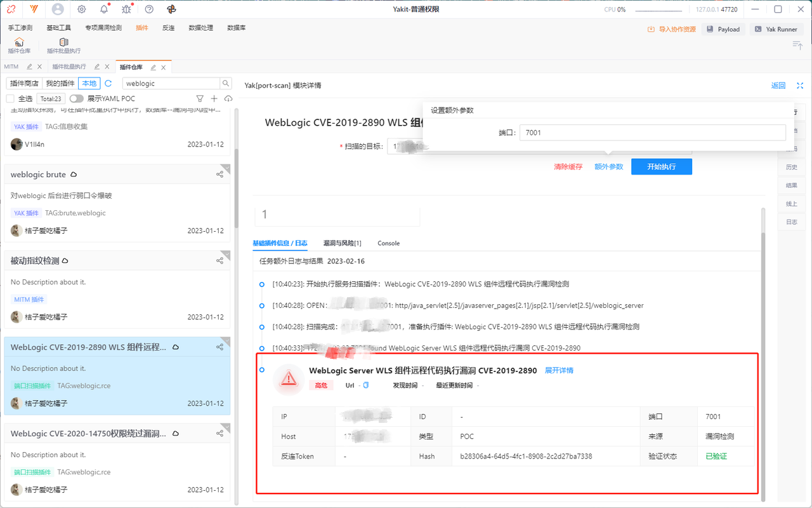This screenshot has width=812, height=508.
Task: Refresh the local plugin list
Action: point(108,83)
